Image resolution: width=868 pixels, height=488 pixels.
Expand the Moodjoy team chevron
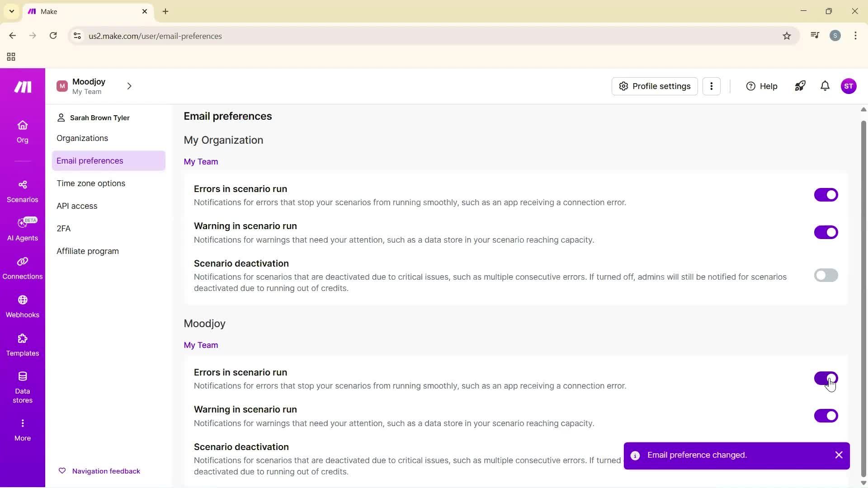129,86
